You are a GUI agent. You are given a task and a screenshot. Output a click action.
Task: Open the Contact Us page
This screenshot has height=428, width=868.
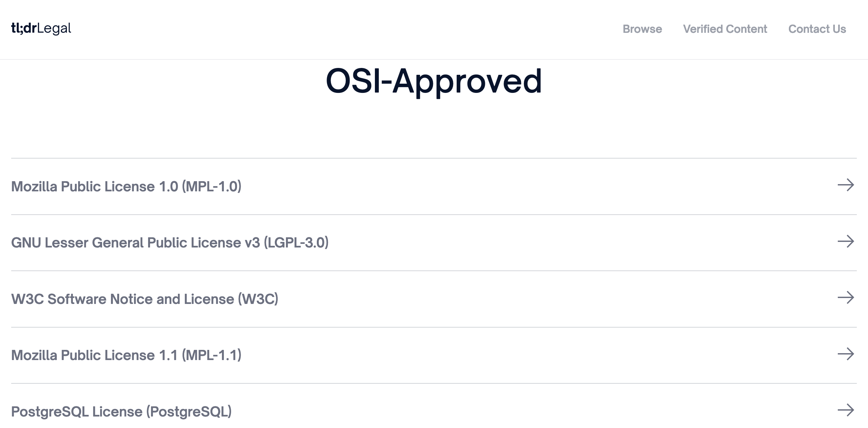coord(817,29)
